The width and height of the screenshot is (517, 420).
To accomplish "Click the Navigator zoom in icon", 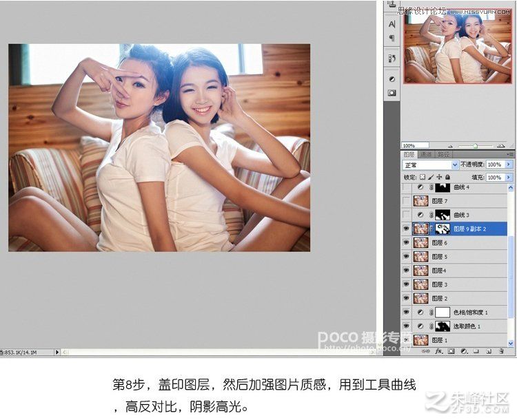I will coord(501,145).
